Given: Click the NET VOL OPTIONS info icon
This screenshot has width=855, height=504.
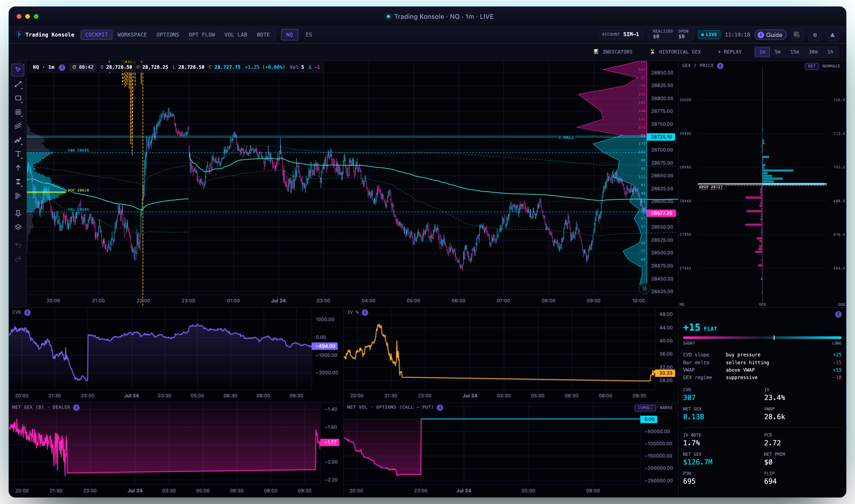Looking at the screenshot, I should point(440,407).
